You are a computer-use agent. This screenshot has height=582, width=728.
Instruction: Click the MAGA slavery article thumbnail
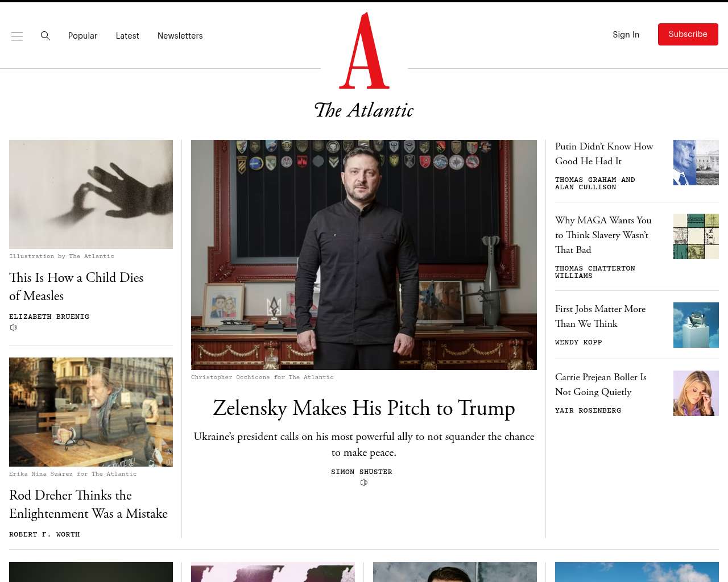pyautogui.click(x=696, y=236)
